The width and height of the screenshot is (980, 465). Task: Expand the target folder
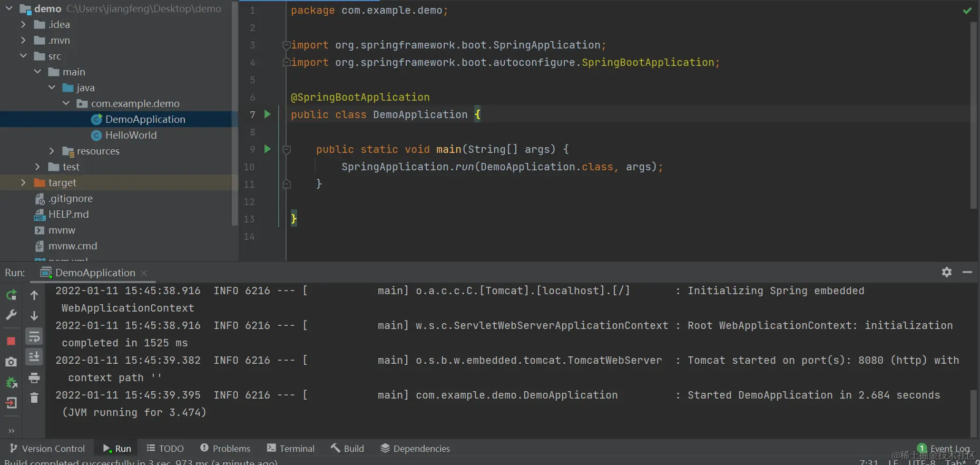(x=23, y=182)
